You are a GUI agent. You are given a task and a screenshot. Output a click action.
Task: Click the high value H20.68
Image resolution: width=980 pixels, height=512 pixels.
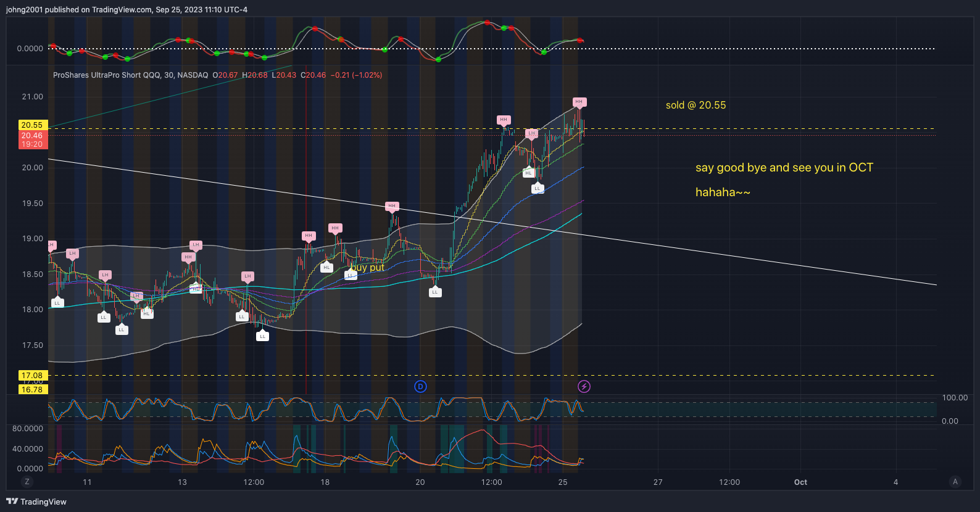tap(255, 75)
